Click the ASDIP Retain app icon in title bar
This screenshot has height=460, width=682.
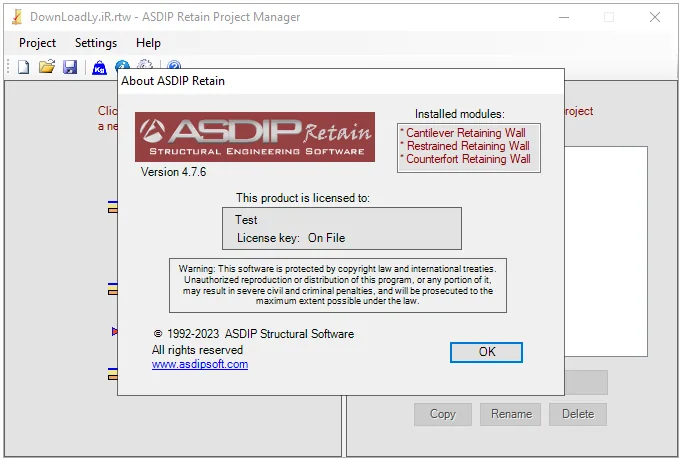17,17
